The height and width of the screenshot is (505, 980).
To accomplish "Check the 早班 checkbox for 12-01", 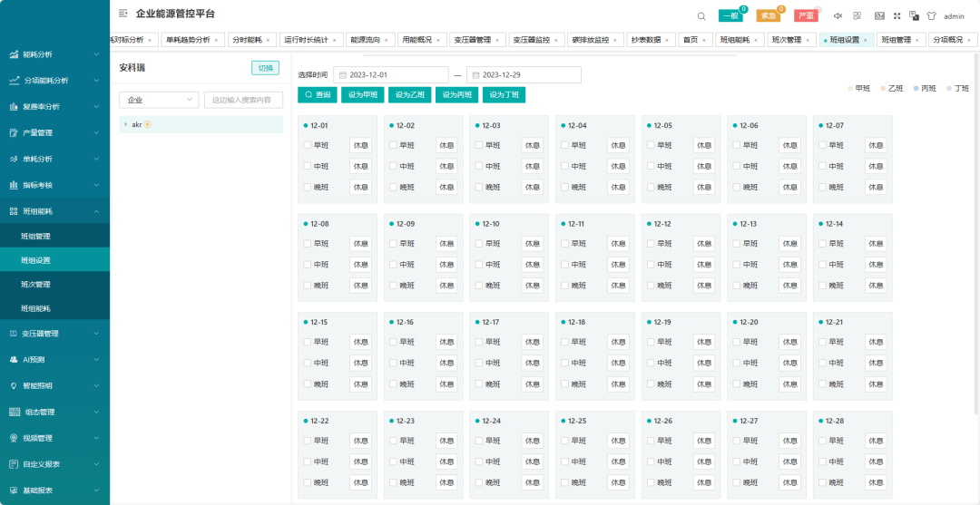I will click(307, 145).
